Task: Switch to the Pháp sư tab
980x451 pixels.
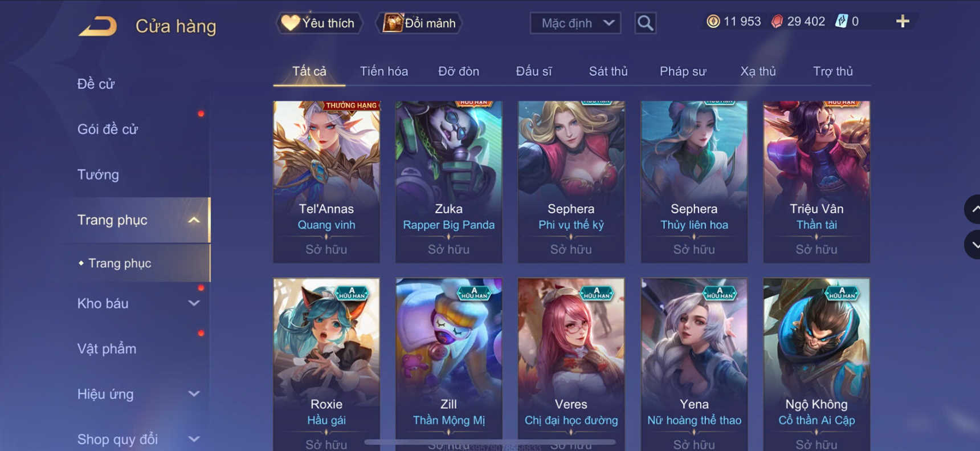Action: [683, 71]
